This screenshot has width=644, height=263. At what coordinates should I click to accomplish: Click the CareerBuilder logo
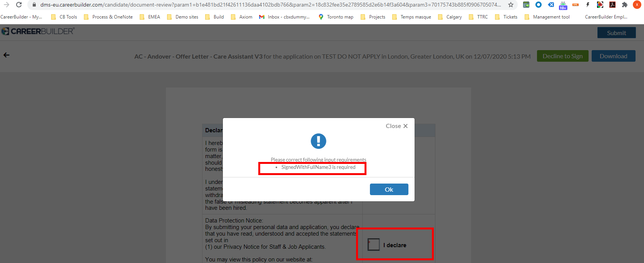38,31
